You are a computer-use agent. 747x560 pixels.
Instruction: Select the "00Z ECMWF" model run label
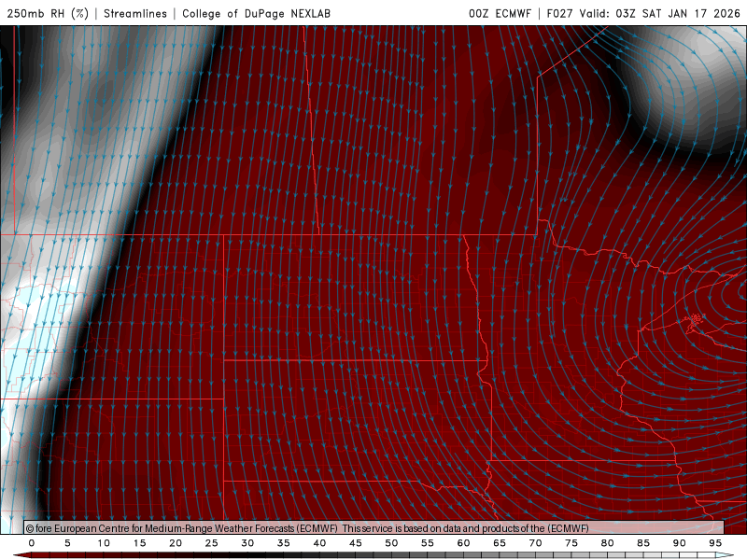pyautogui.click(x=500, y=13)
